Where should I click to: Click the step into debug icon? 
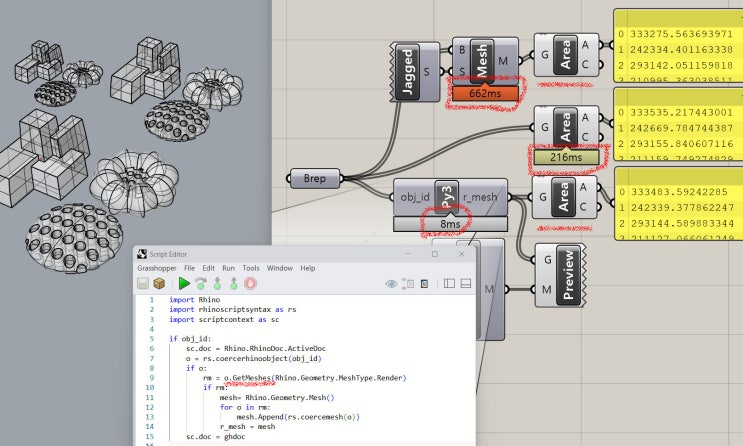[217, 283]
